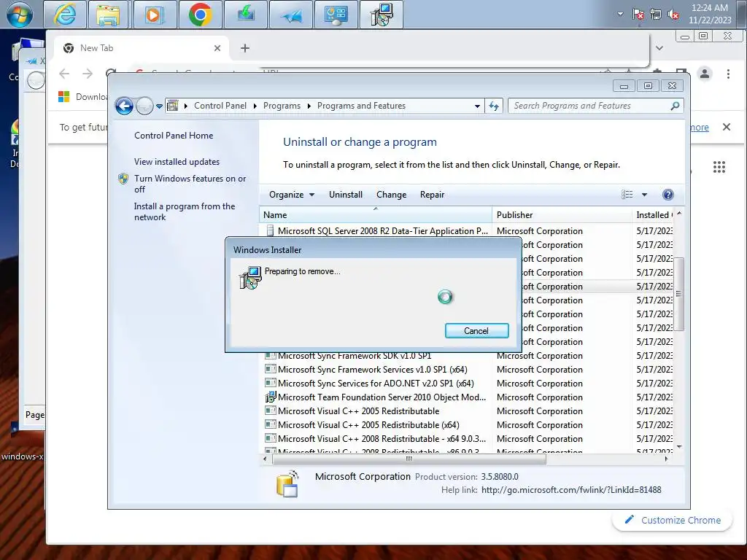Open Windows Media Player taskbar icon
The height and width of the screenshot is (560, 747).
153,15
